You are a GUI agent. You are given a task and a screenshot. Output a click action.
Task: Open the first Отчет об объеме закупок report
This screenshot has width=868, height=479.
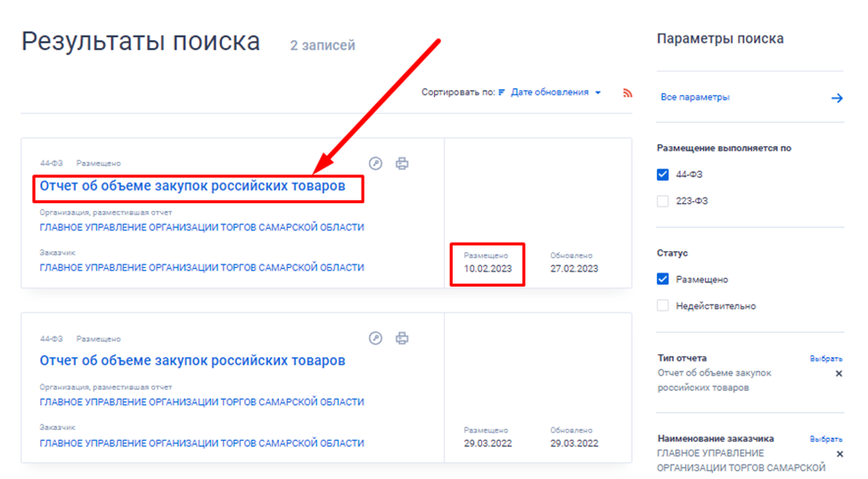pos(192,188)
